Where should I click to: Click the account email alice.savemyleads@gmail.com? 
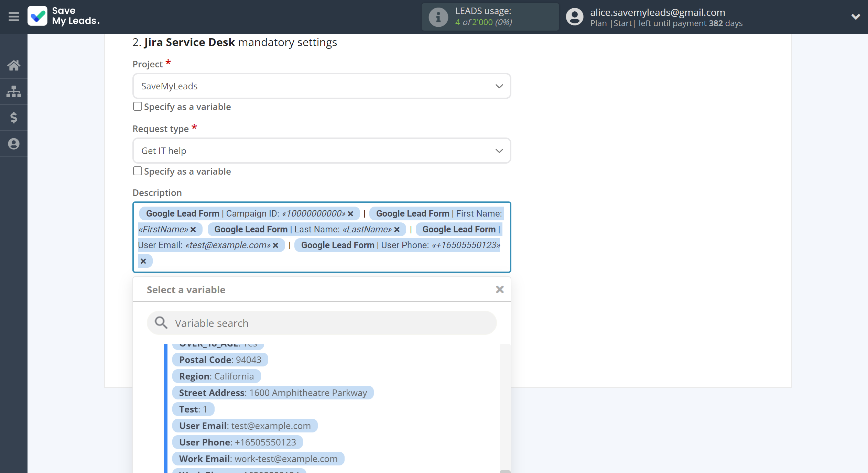tap(658, 12)
